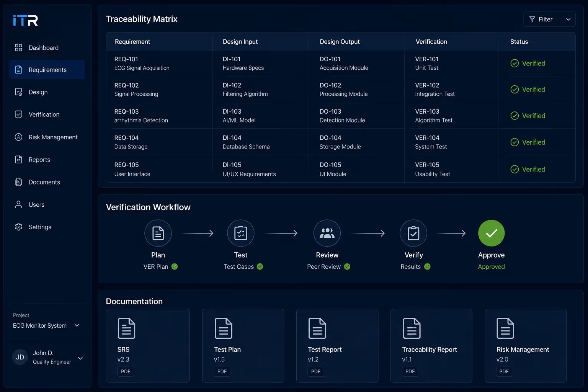
Task: Open Design in the sidebar
Action: [47, 92]
